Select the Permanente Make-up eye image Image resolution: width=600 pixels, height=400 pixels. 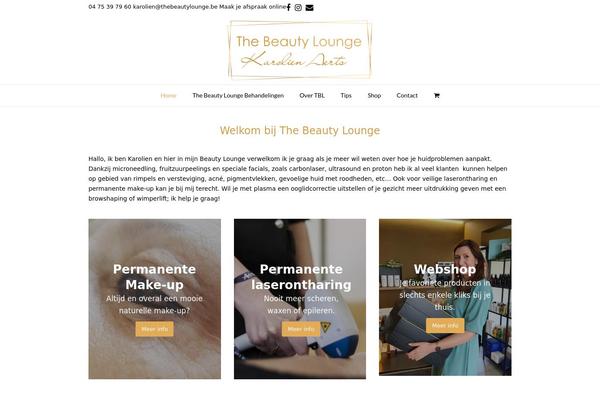point(155,299)
